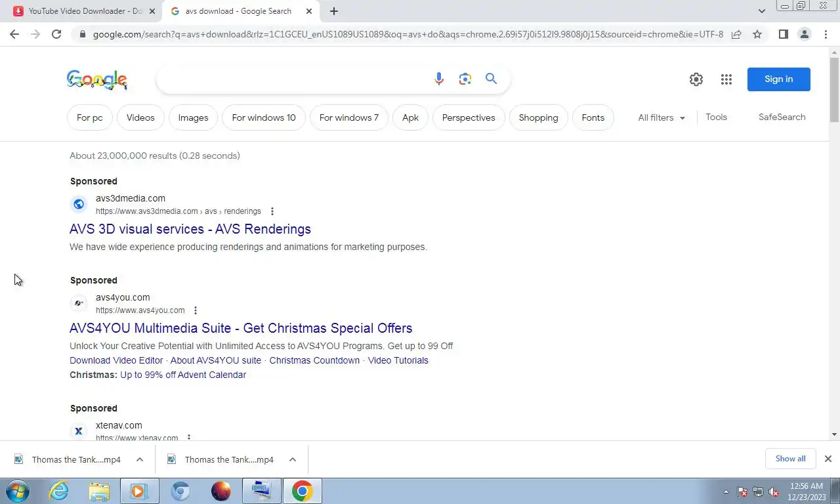Follow About AVS4YOU suite link
The width and height of the screenshot is (840, 504).
216,360
